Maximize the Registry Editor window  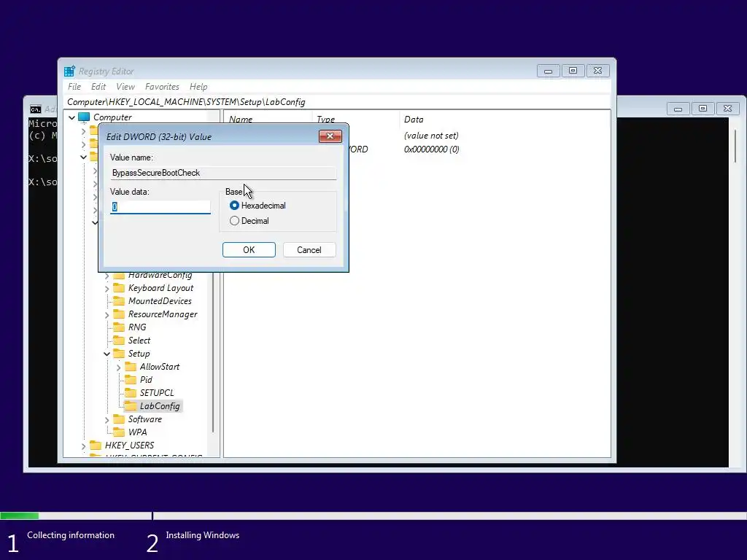[573, 71]
